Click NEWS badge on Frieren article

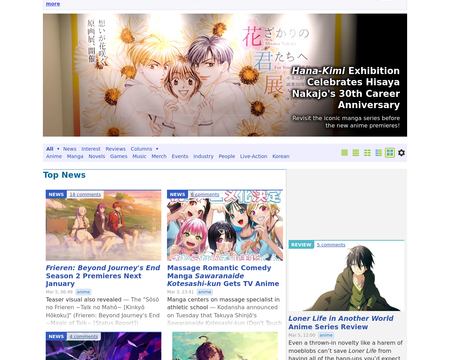[x=56, y=194]
